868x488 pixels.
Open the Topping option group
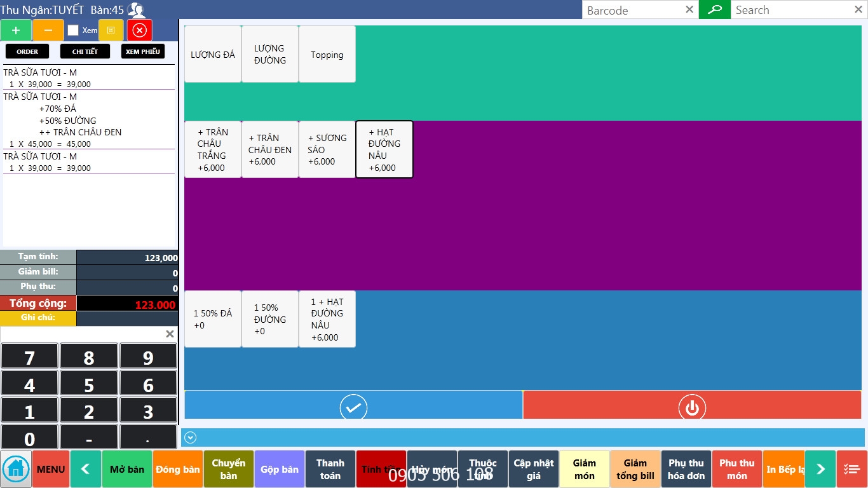click(x=327, y=54)
